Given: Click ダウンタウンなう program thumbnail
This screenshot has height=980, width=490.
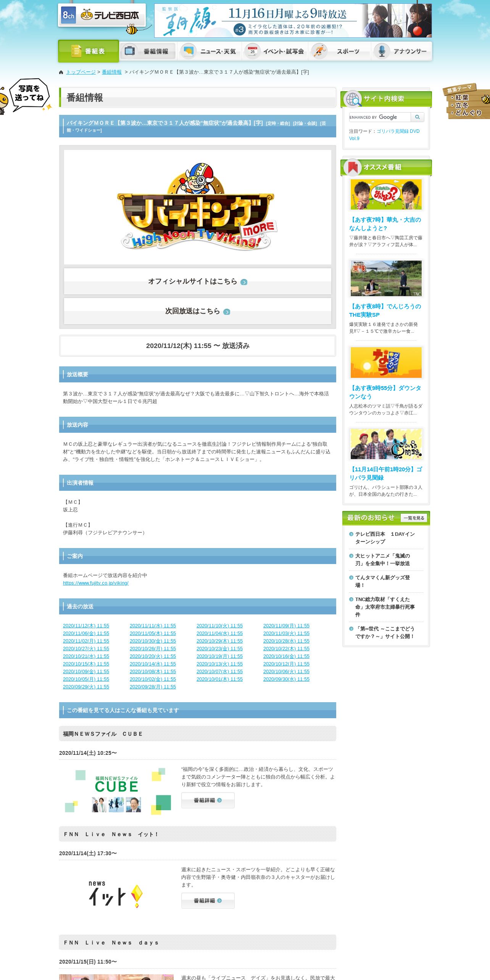Looking at the screenshot, I should (x=386, y=362).
